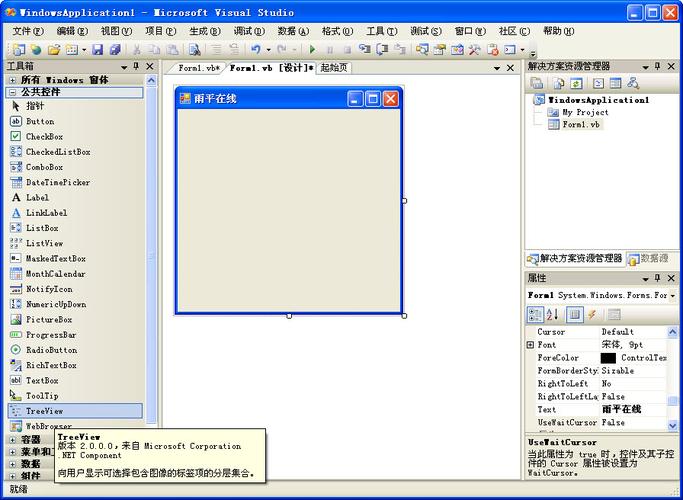Switch to the 解决方案资源管理器 bottom tab
Screen dimensions: 683x500
(x=575, y=258)
